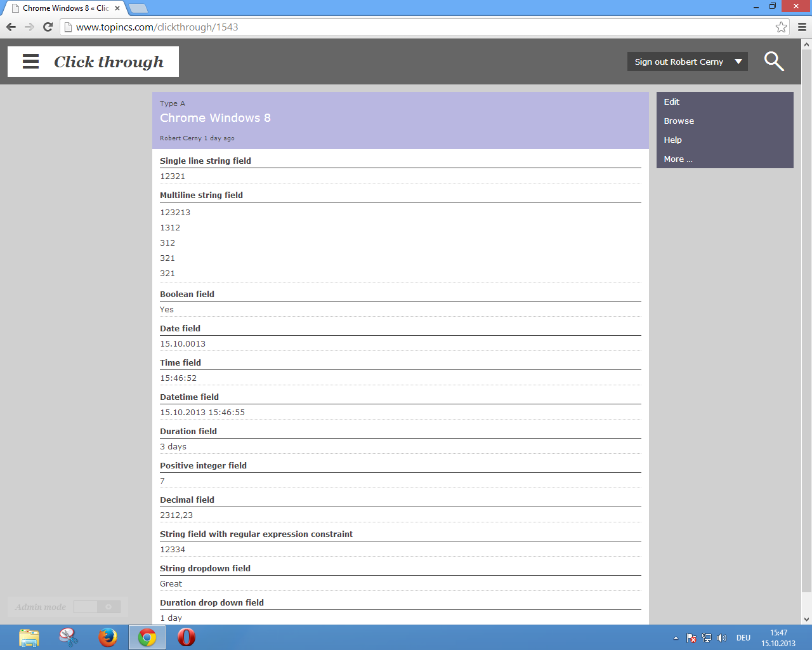
Task: Expand the More ... sidebar item
Action: [678, 159]
